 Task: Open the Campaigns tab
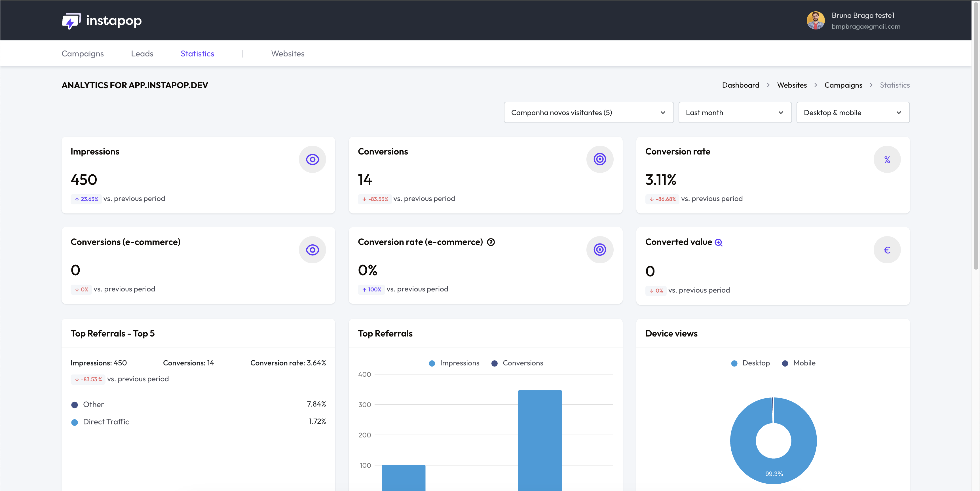click(83, 54)
